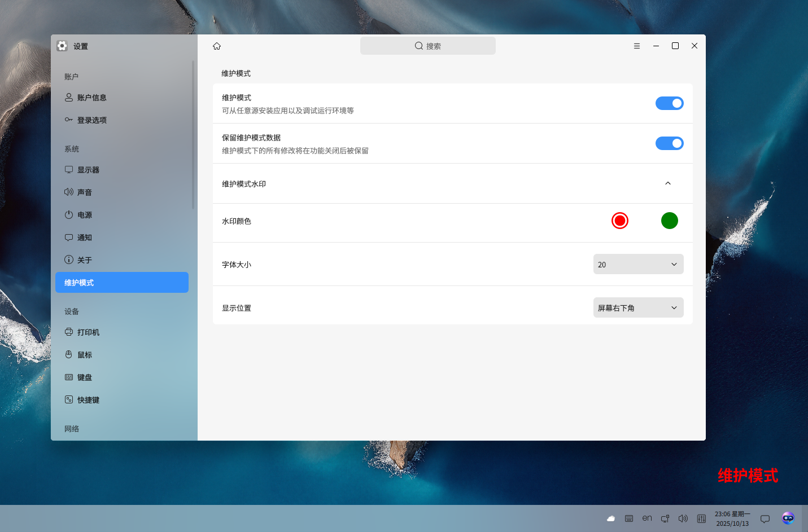This screenshot has width=808, height=532.
Task: Show date and time 23:06 clock
Action: click(732, 518)
